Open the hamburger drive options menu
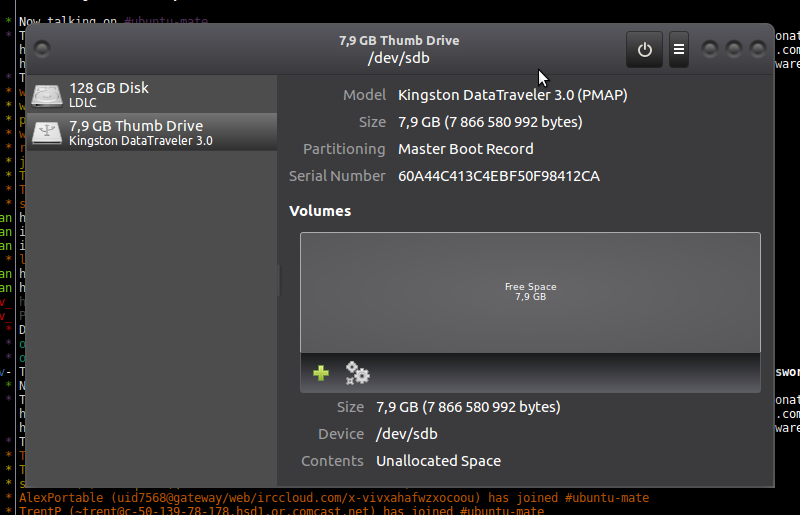 click(x=679, y=49)
